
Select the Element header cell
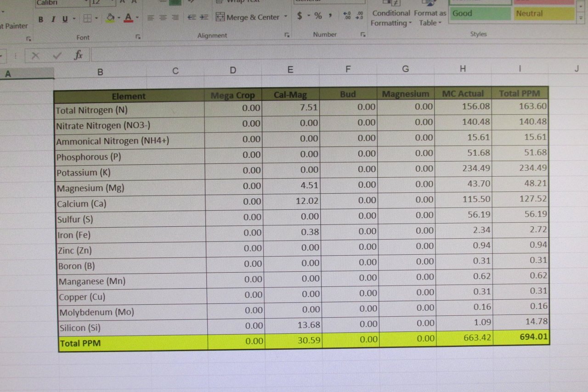(x=129, y=96)
